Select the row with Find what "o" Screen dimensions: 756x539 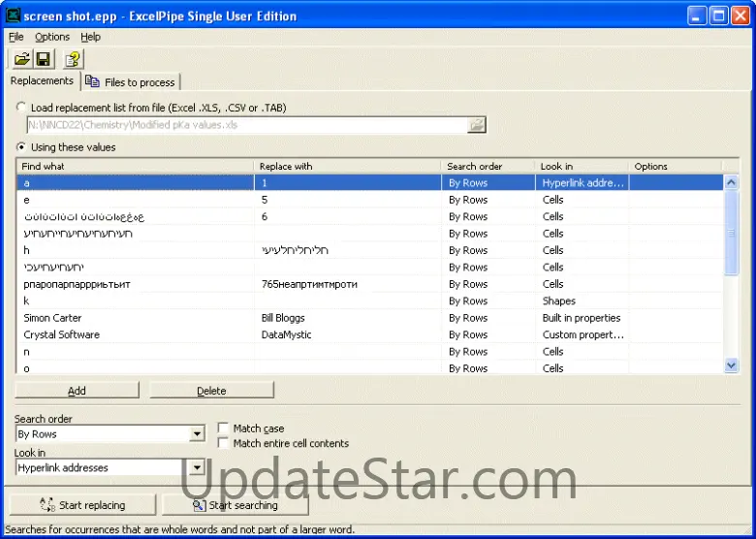pyautogui.click(x=370, y=367)
